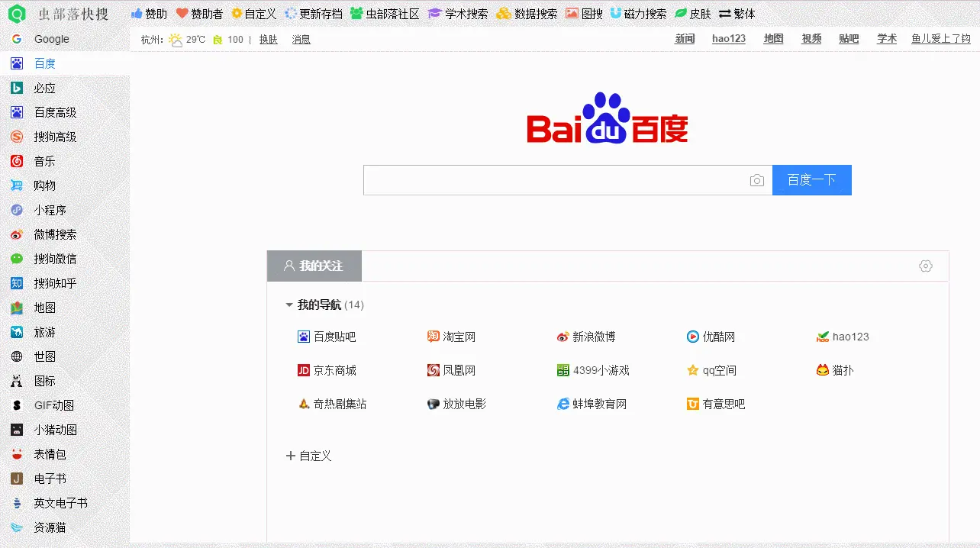Screen dimensions: 980x548
Task: Click the camera image-search icon
Action: [x=757, y=180]
